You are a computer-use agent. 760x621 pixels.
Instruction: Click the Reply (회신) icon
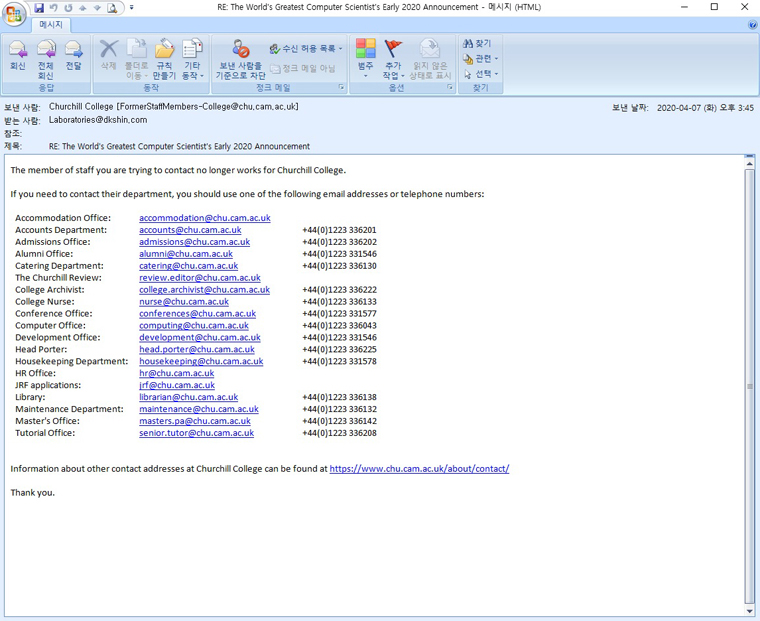coord(17,56)
